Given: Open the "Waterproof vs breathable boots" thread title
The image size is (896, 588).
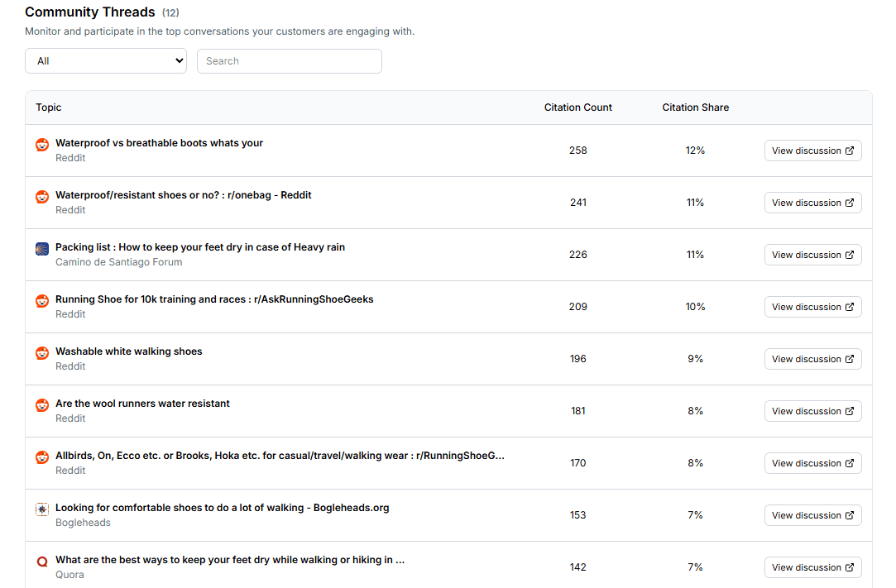Looking at the screenshot, I should [x=159, y=142].
